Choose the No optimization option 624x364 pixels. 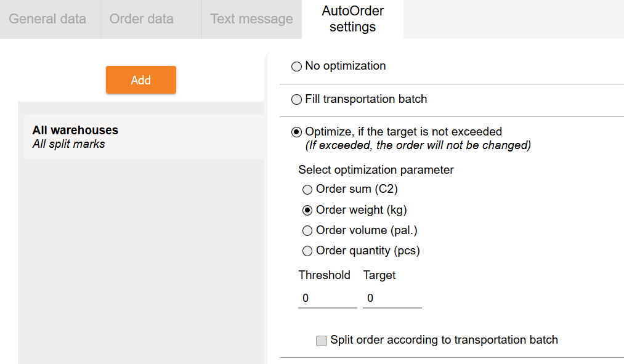click(x=297, y=67)
